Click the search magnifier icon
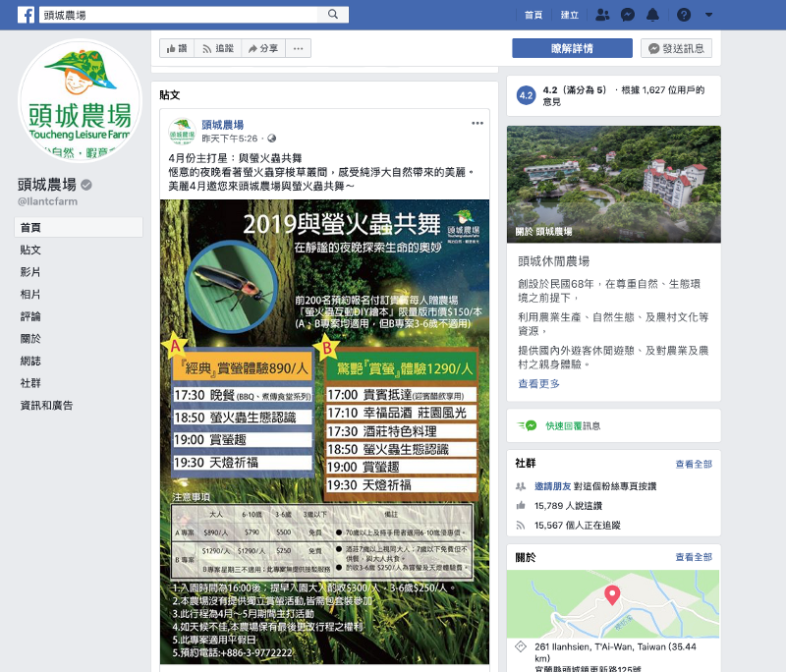The width and height of the screenshot is (786, 672). click(x=333, y=15)
